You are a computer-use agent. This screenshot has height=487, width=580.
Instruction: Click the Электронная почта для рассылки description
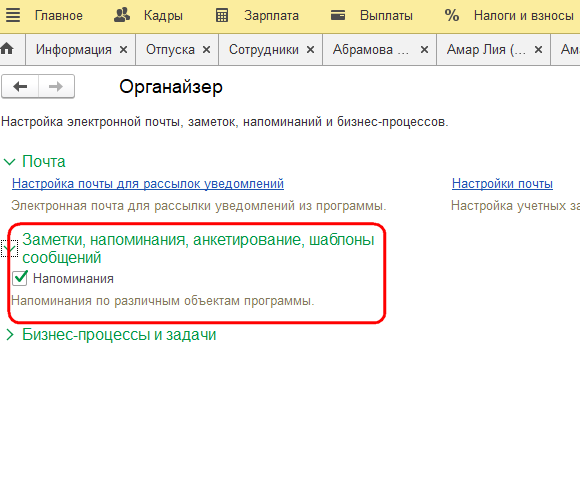(199, 206)
